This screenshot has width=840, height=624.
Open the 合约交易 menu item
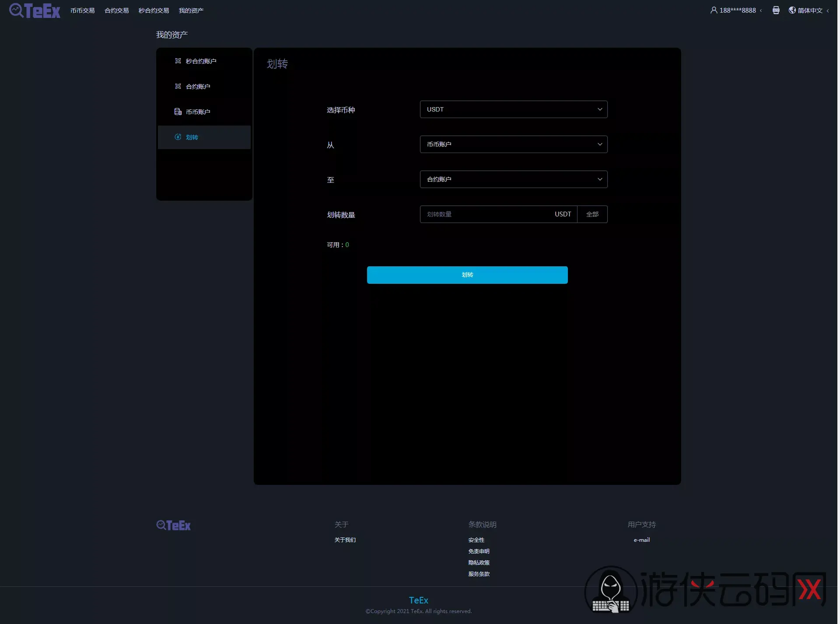[117, 10]
